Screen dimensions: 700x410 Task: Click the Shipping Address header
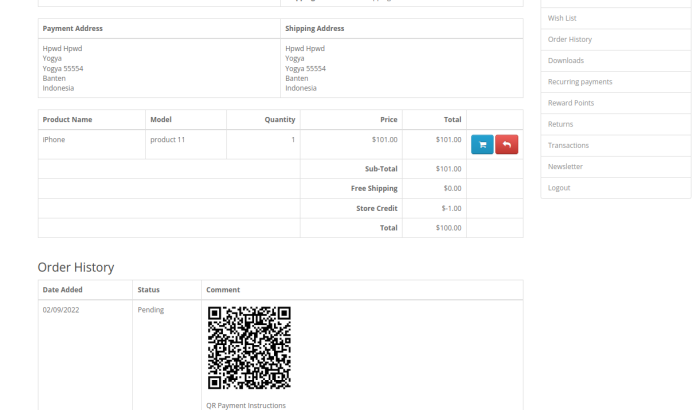click(315, 29)
